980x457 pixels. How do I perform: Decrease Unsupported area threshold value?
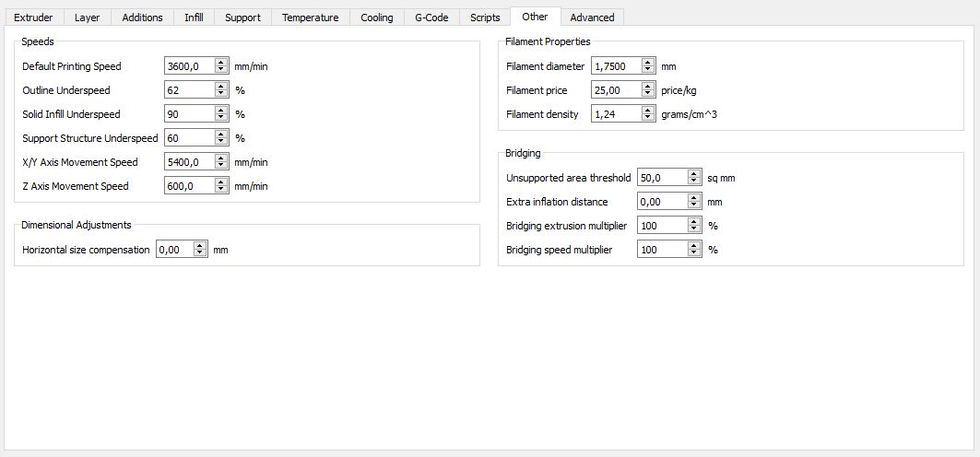coord(694,182)
